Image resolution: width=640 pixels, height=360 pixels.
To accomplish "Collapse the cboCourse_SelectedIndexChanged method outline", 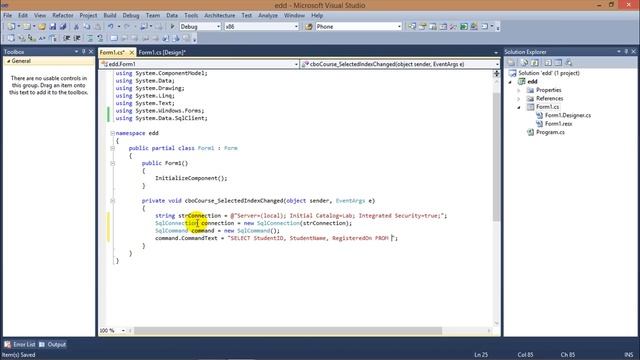I will click(x=112, y=201).
